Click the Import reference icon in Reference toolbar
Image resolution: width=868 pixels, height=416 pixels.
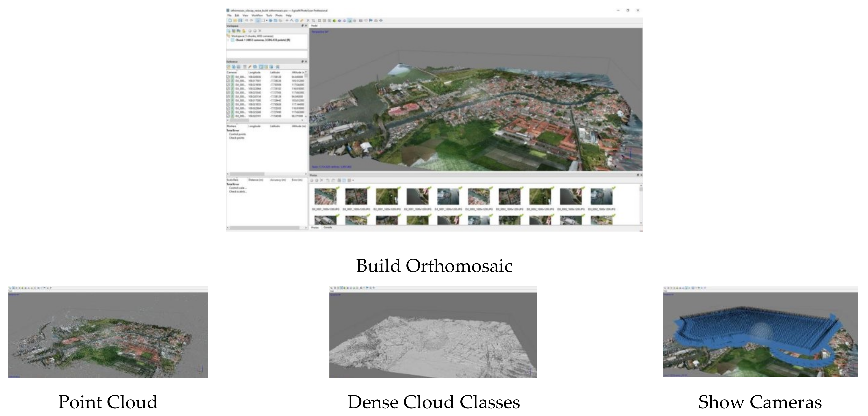228,67
